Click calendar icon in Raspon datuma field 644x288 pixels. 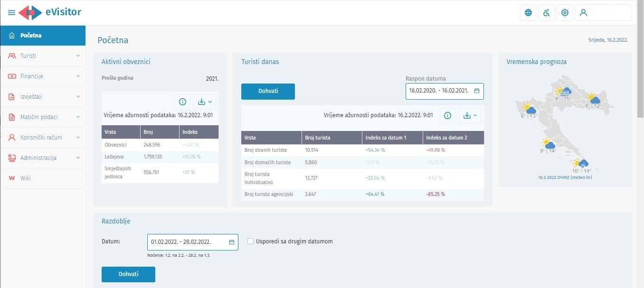pyautogui.click(x=477, y=91)
